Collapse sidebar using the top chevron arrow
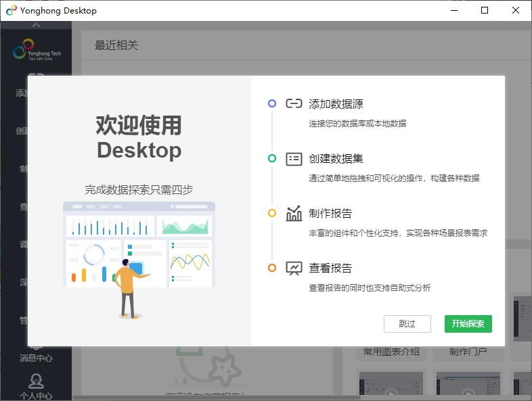 point(37,25)
